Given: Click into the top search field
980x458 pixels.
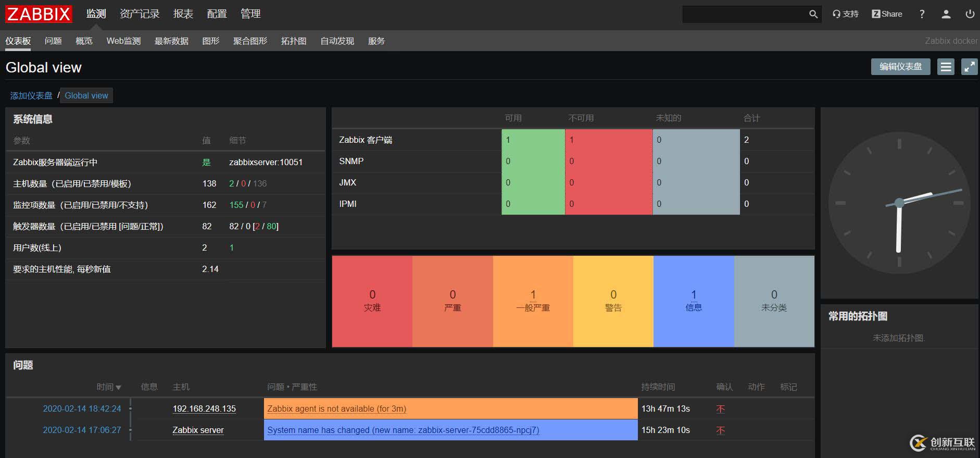Looking at the screenshot, I should point(745,14).
